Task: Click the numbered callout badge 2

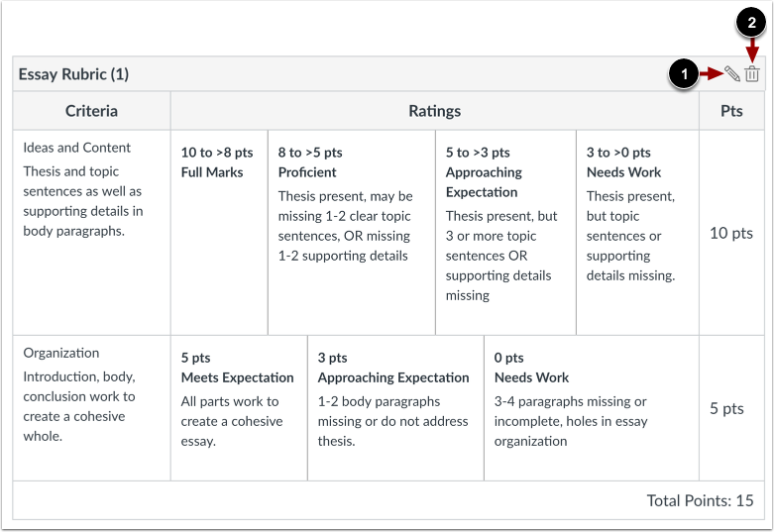Action: click(x=751, y=23)
